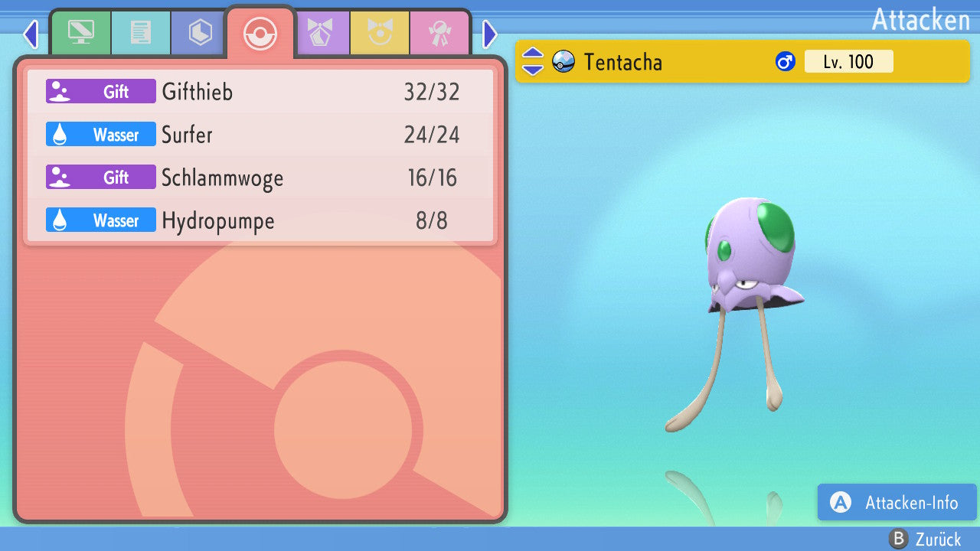Click the Gift type badge on Gifthieb
The width and height of the screenshot is (980, 551).
coord(101,92)
